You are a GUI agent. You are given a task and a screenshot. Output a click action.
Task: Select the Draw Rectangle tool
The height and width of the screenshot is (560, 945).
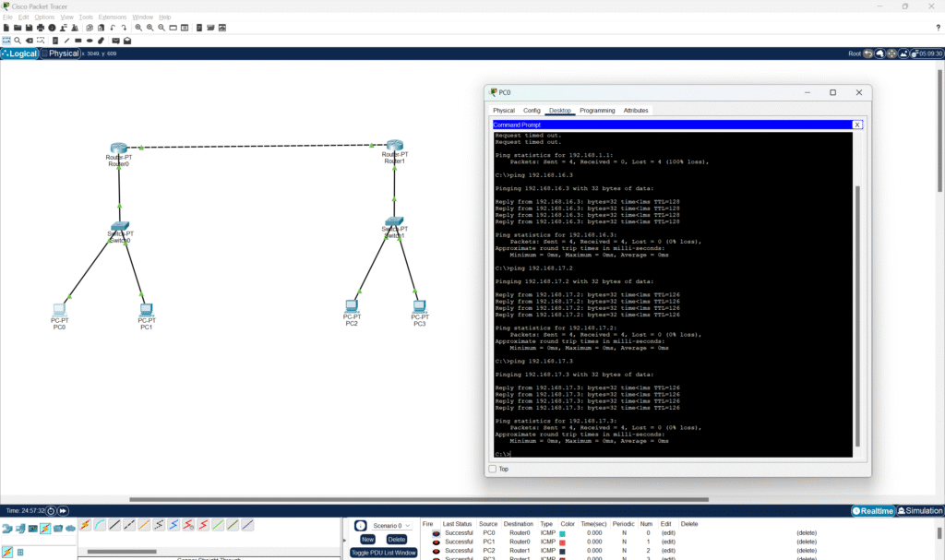click(x=78, y=41)
